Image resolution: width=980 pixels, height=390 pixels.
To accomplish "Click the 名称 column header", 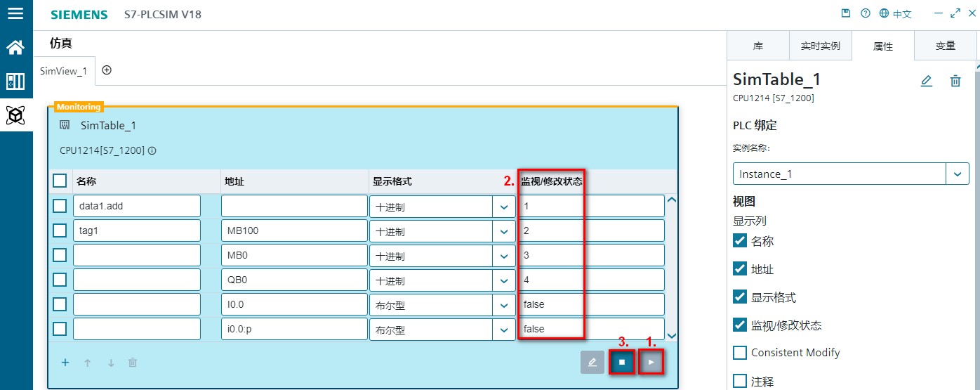I will [86, 181].
